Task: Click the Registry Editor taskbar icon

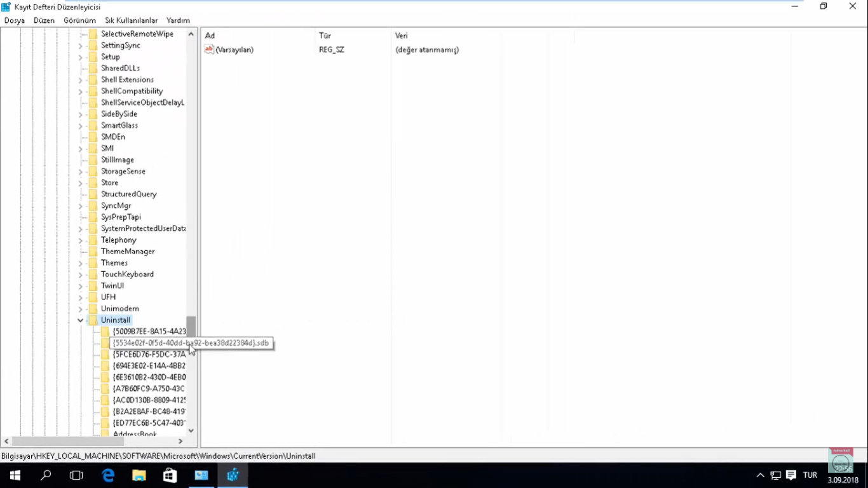Action: click(x=233, y=475)
